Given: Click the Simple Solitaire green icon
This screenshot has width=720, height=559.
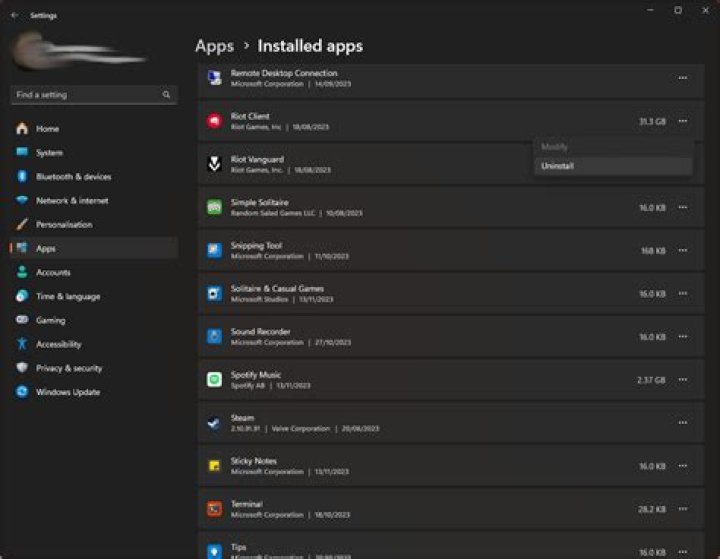Looking at the screenshot, I should [x=214, y=207].
